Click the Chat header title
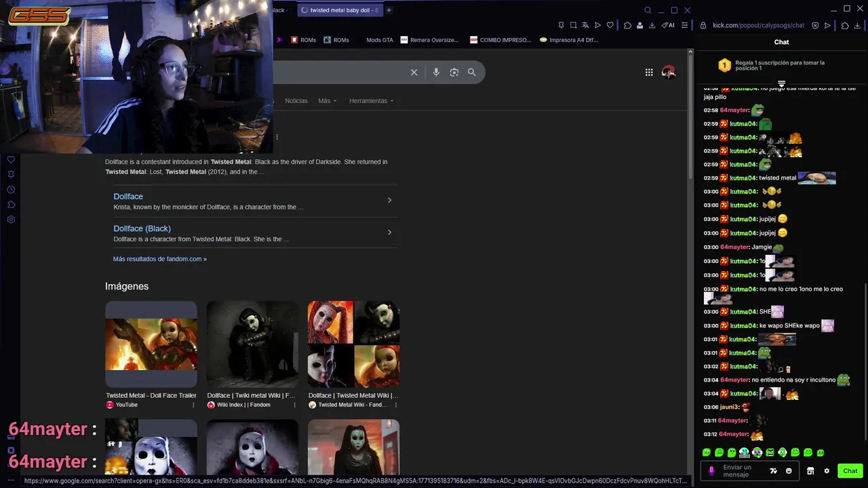 click(x=781, y=42)
